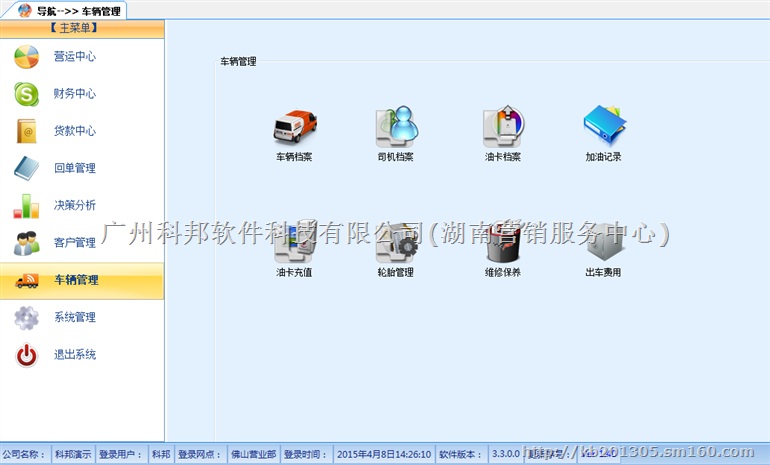The image size is (770, 465).
Task: Click the 车辆管理 group box title
Action: point(238,62)
